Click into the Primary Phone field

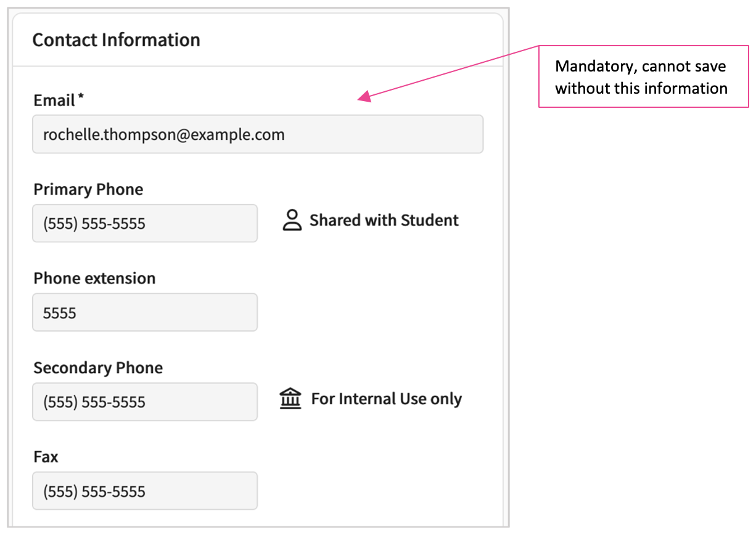coord(145,224)
